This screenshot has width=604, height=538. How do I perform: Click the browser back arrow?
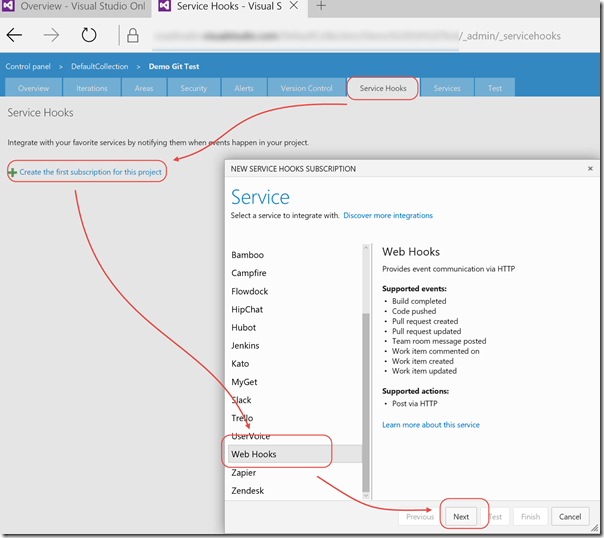tap(16, 35)
